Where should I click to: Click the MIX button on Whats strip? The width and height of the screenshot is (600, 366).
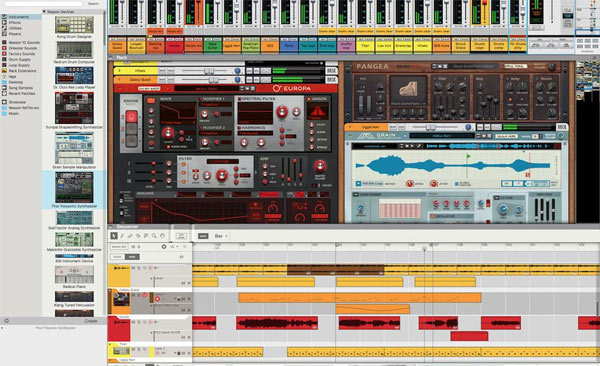(x=331, y=70)
